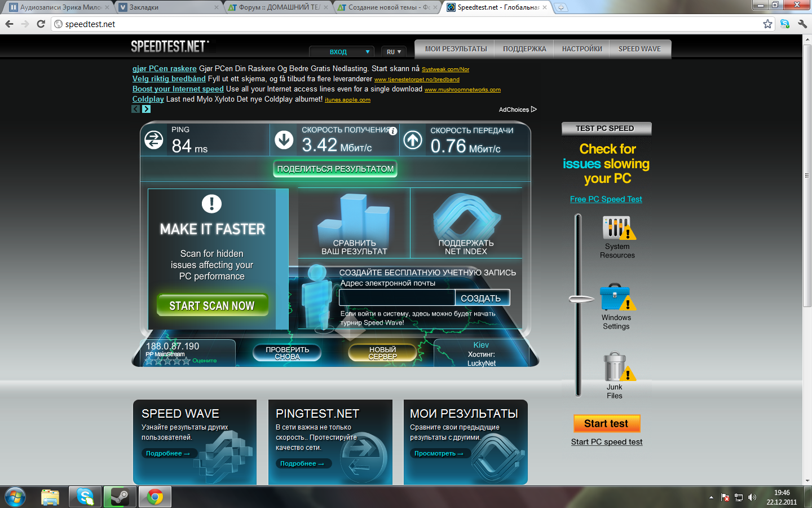Click the ping result arrows icon
Viewport: 812px width, 508px height.
(x=154, y=140)
